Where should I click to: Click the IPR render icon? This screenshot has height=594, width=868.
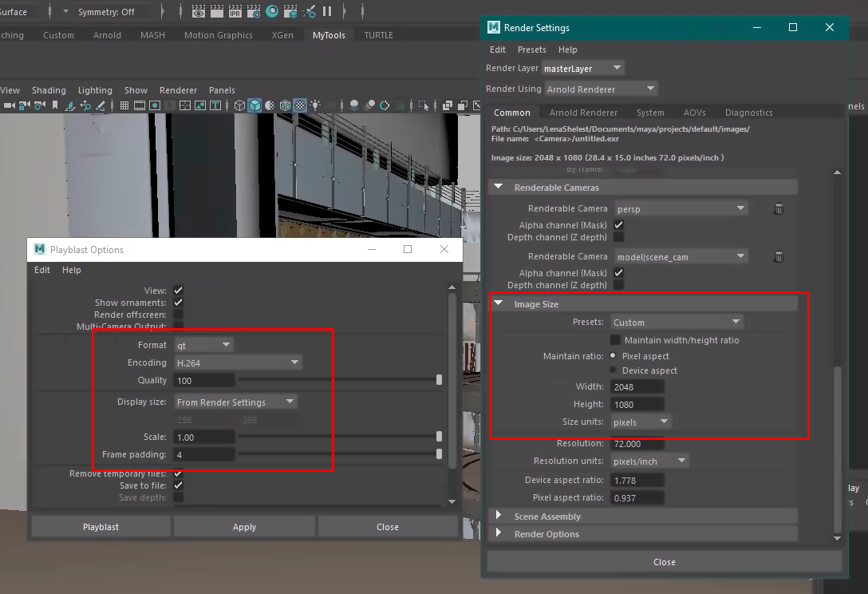click(235, 12)
